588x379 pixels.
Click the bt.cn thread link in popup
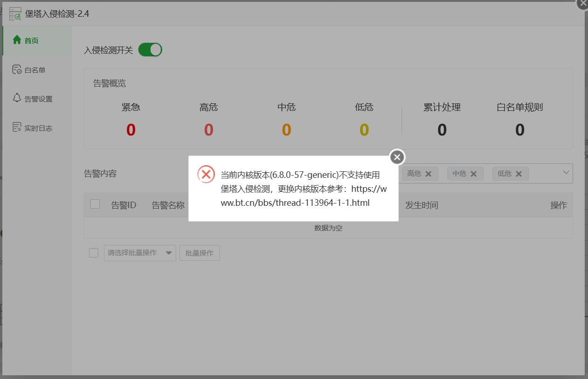(304, 196)
